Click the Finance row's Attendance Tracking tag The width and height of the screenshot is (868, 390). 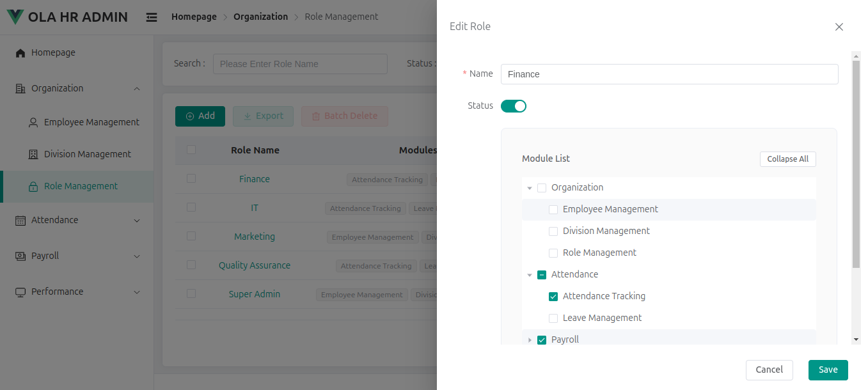tap(387, 180)
